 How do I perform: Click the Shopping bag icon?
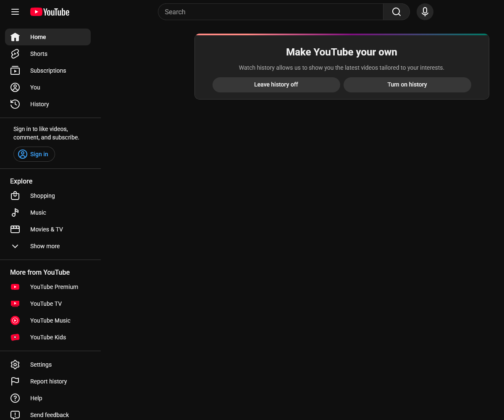15,196
